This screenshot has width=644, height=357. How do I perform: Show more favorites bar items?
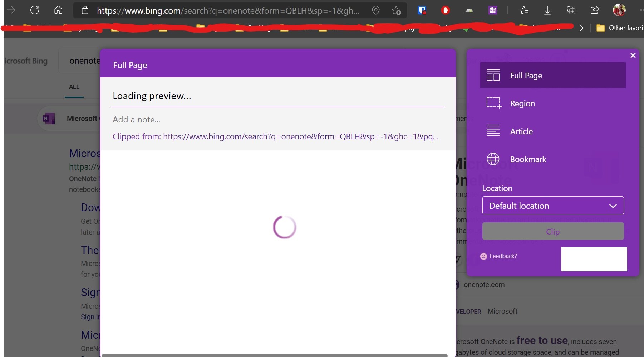tap(581, 28)
